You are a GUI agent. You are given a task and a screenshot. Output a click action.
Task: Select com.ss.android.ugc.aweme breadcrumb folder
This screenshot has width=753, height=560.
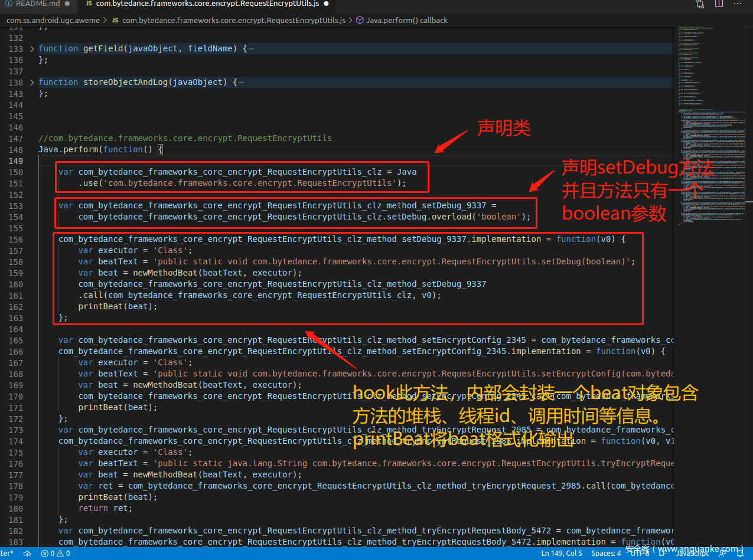pos(53,20)
